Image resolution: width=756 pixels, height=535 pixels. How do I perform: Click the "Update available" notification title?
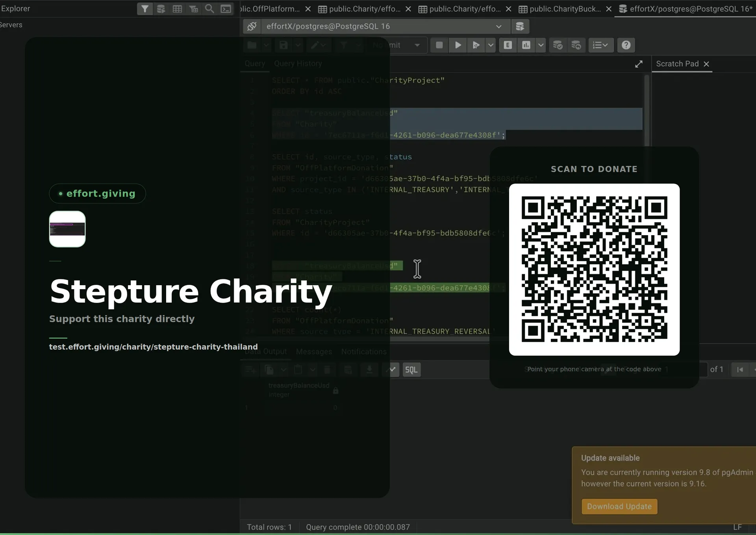click(x=610, y=458)
